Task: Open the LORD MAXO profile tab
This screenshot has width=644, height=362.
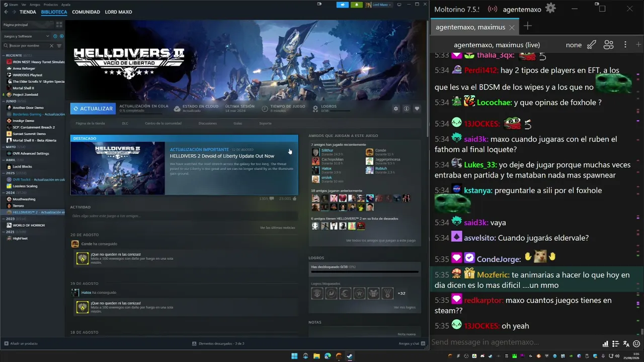Action: (x=118, y=12)
